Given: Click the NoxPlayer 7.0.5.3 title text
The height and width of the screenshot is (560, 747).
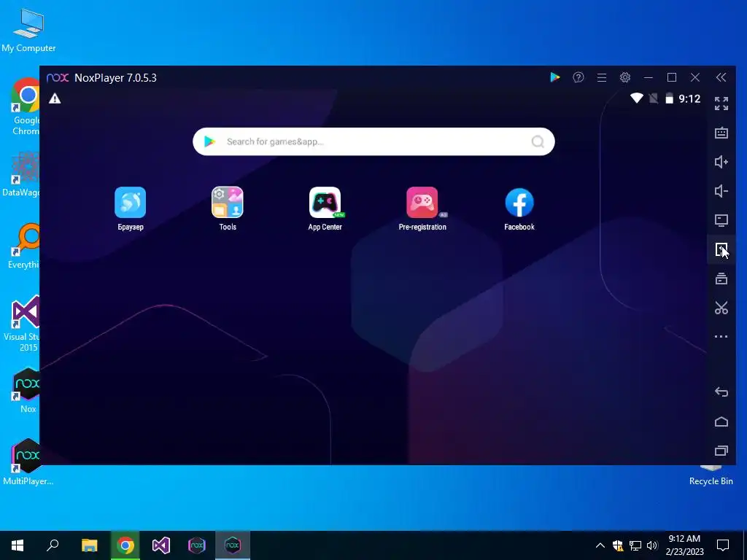Looking at the screenshot, I should 115,77.
